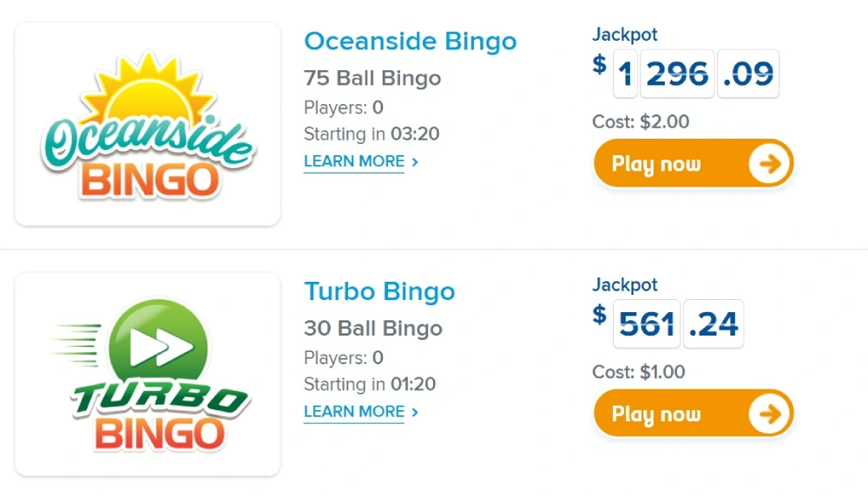The height and width of the screenshot is (496, 868).
Task: Click the Oceanside Starting in 03:20 timer
Action: [x=372, y=134]
